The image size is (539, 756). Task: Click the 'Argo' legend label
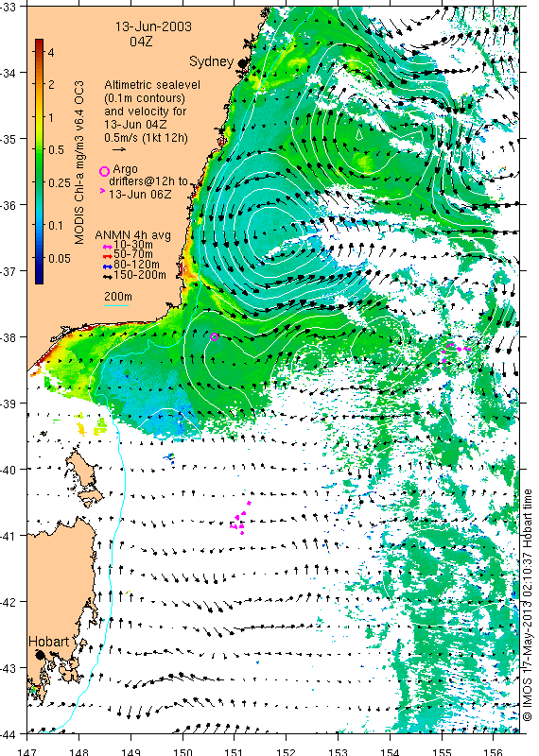point(125,170)
